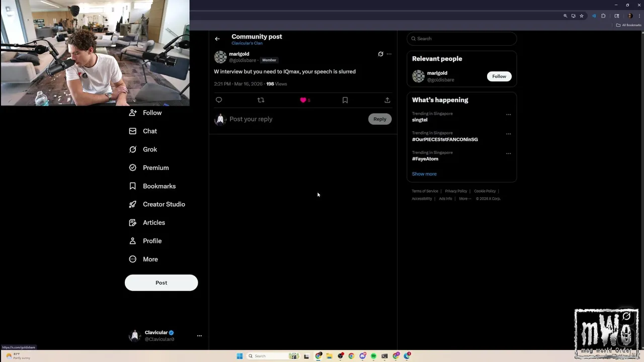Open the Cookie Policy link
This screenshot has width=644, height=362.
tap(485, 191)
